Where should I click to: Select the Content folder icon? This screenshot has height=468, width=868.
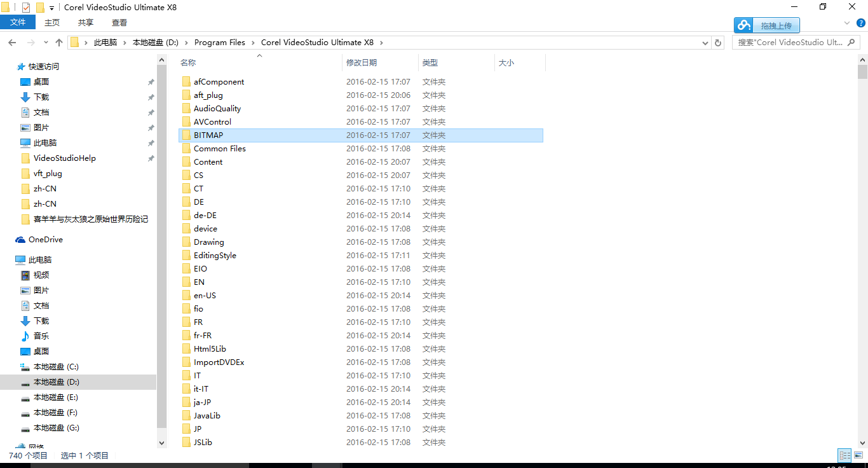pyautogui.click(x=186, y=162)
